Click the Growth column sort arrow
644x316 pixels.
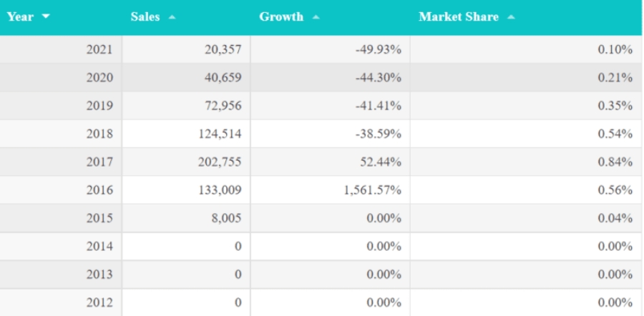(316, 17)
